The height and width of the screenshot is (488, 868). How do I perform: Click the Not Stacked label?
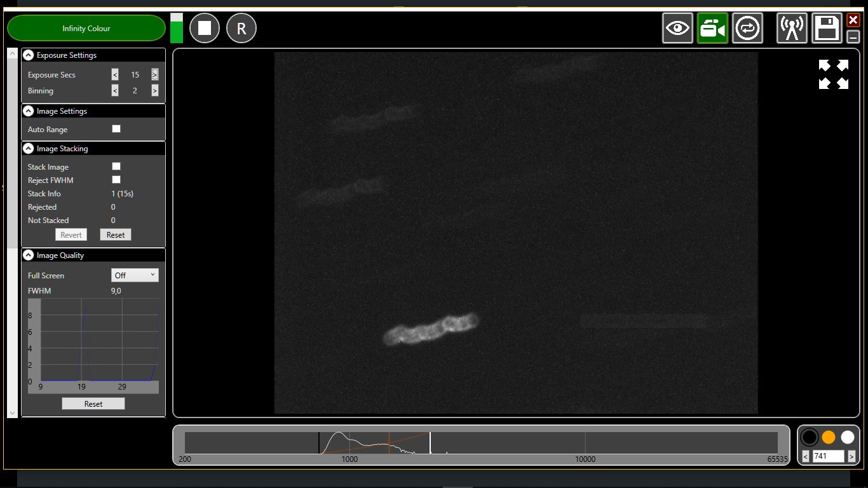(x=48, y=220)
